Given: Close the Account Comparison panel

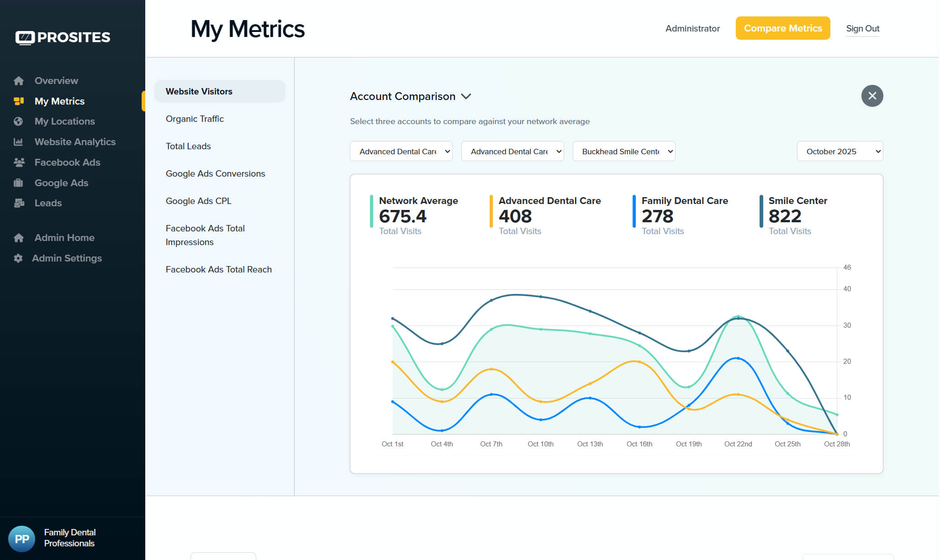Looking at the screenshot, I should point(872,96).
